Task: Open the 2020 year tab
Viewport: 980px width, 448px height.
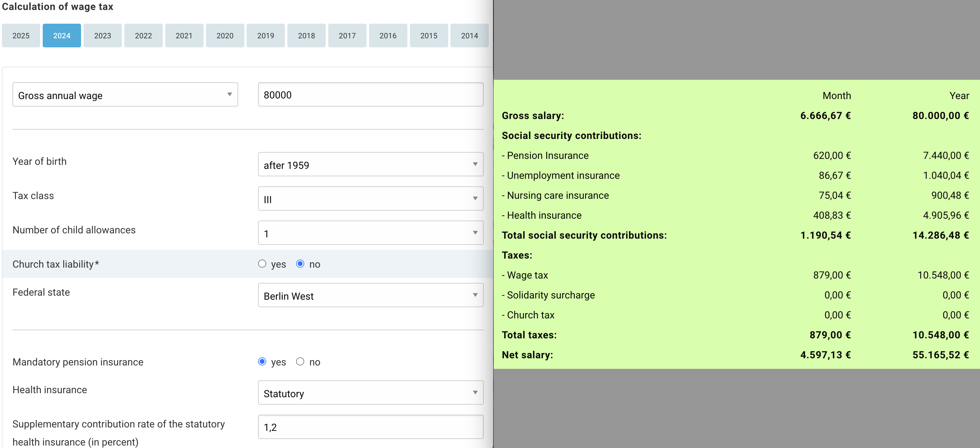Action: pos(225,36)
